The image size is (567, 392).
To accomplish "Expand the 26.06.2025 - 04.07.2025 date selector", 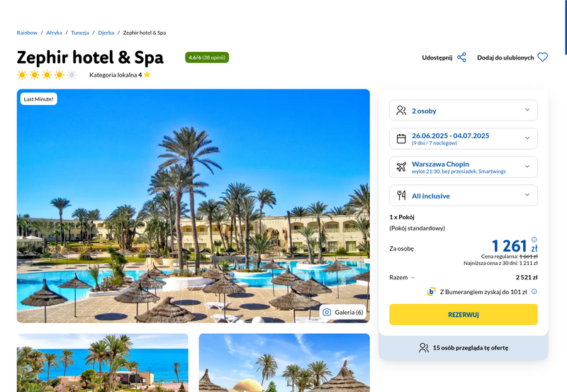I will [x=464, y=138].
